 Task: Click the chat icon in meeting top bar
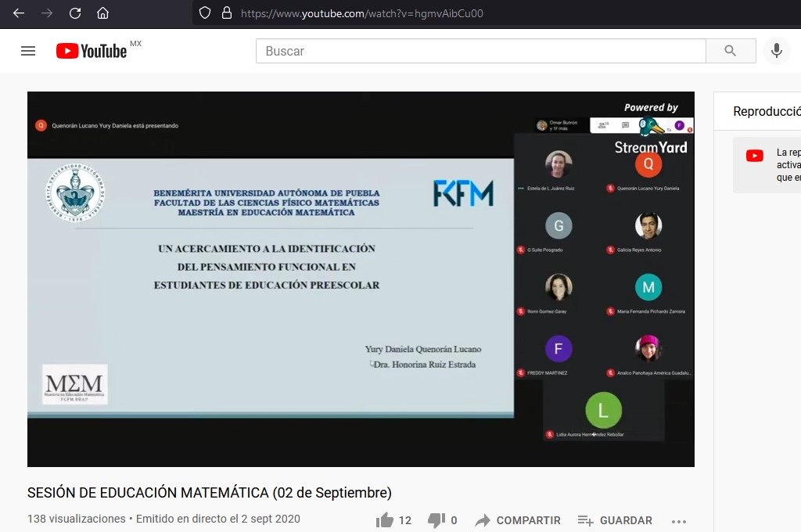pyautogui.click(x=625, y=125)
